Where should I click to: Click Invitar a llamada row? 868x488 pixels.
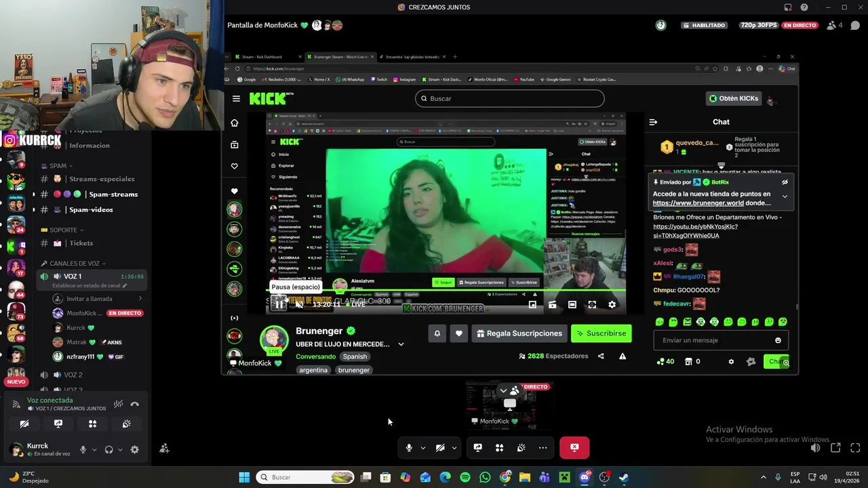pos(98,299)
